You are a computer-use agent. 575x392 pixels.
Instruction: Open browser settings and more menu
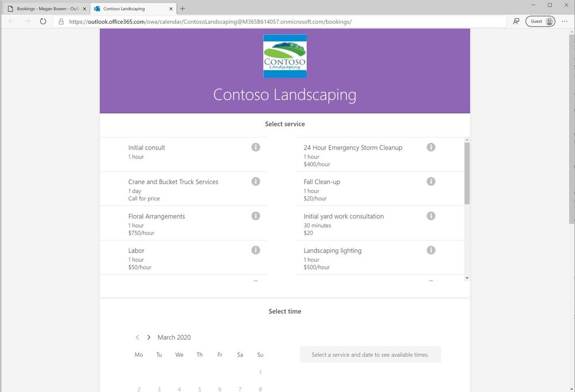565,21
